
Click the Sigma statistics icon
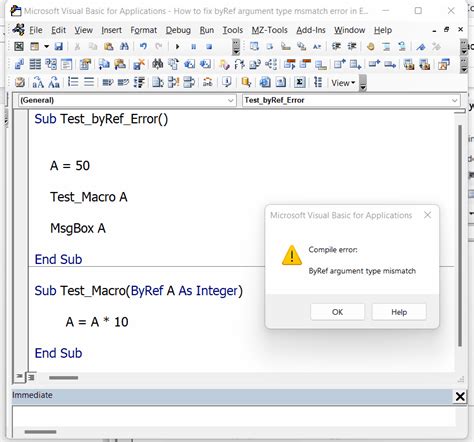click(300, 82)
